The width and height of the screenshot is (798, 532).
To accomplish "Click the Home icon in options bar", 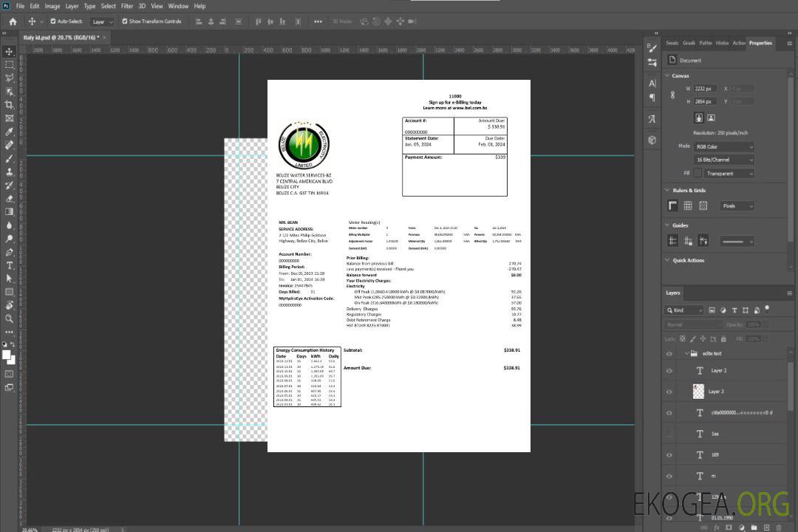I will coord(13,21).
